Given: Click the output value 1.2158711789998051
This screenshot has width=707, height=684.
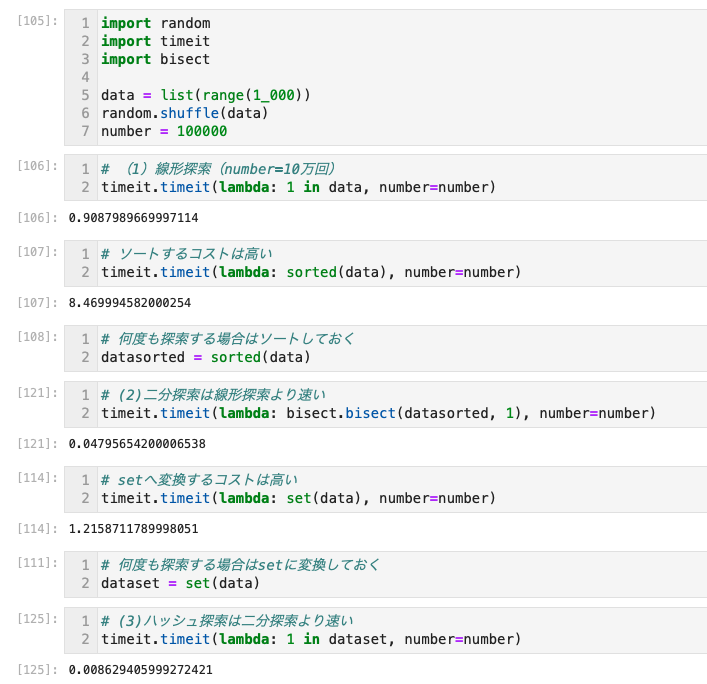Looking at the screenshot, I should coord(133,528).
